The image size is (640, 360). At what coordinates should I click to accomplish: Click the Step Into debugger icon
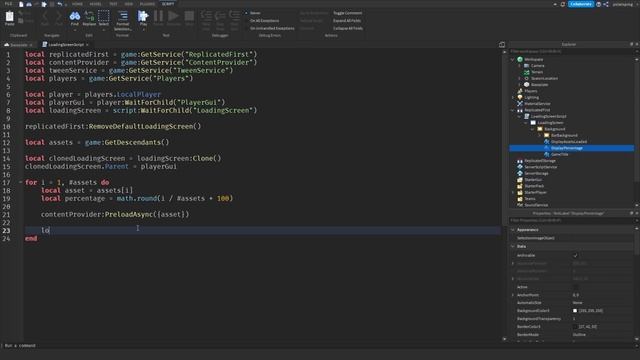coord(206,17)
